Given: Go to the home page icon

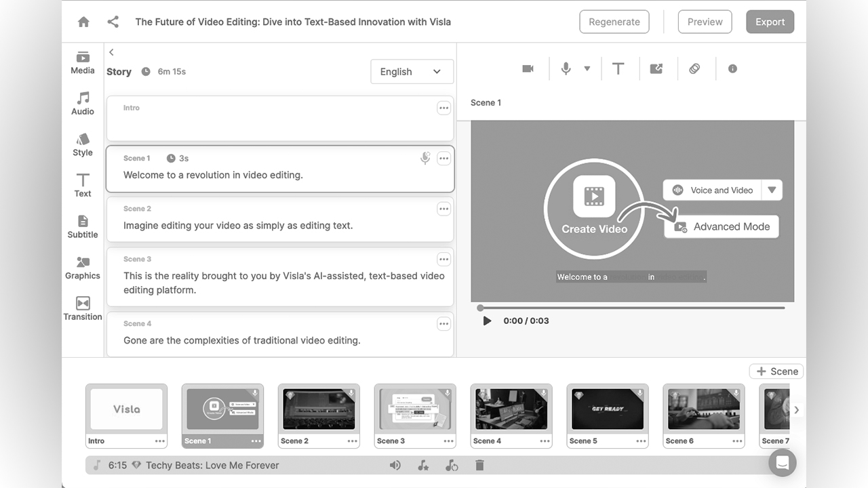Looking at the screenshot, I should (x=83, y=22).
